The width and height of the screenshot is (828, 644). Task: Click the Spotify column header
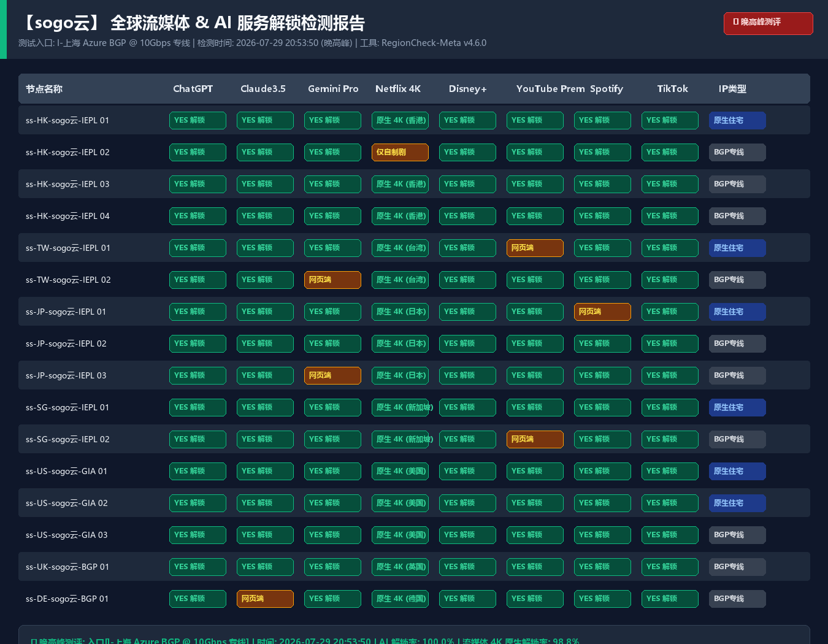coord(607,89)
